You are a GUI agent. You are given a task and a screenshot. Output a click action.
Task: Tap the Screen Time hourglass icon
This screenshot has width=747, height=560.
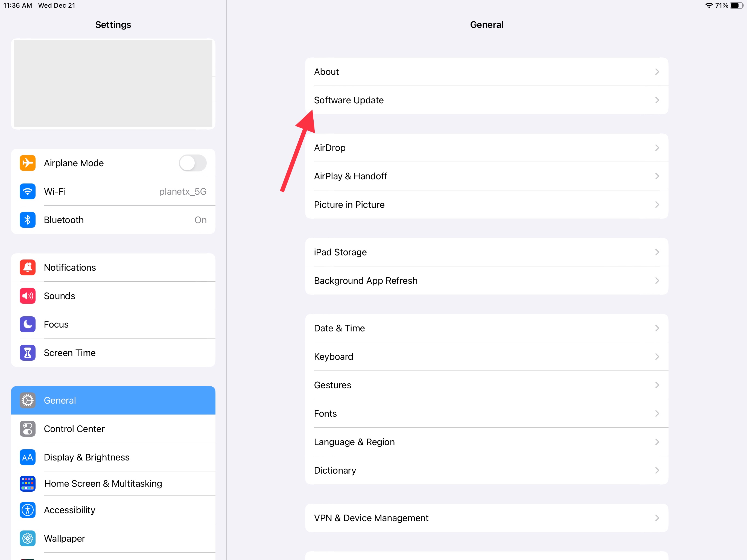click(27, 353)
